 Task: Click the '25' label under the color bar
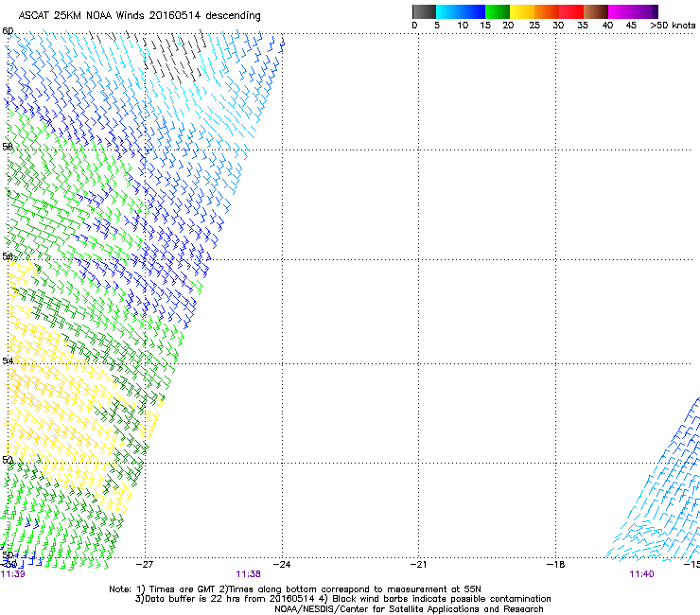click(534, 26)
